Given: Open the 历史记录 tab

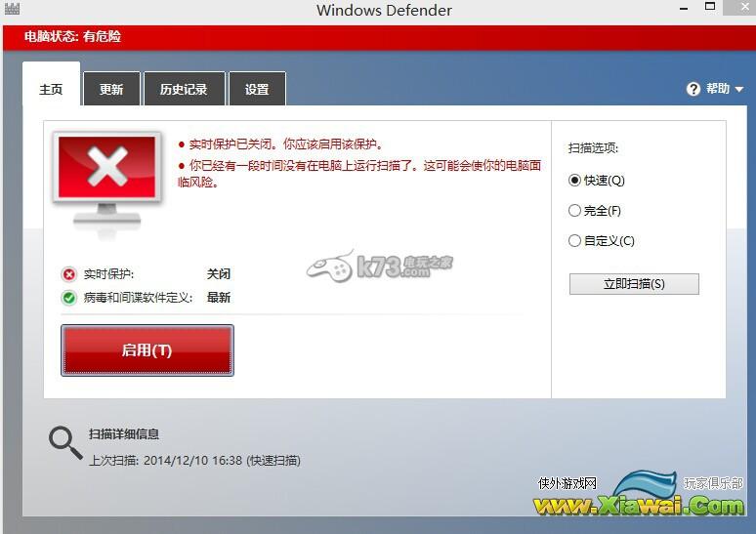Looking at the screenshot, I should [185, 89].
